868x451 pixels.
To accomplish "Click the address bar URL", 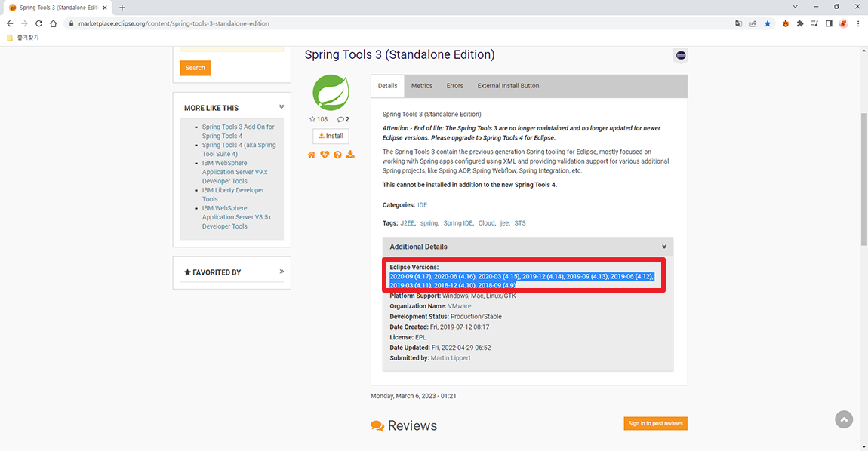I will [x=174, y=24].
